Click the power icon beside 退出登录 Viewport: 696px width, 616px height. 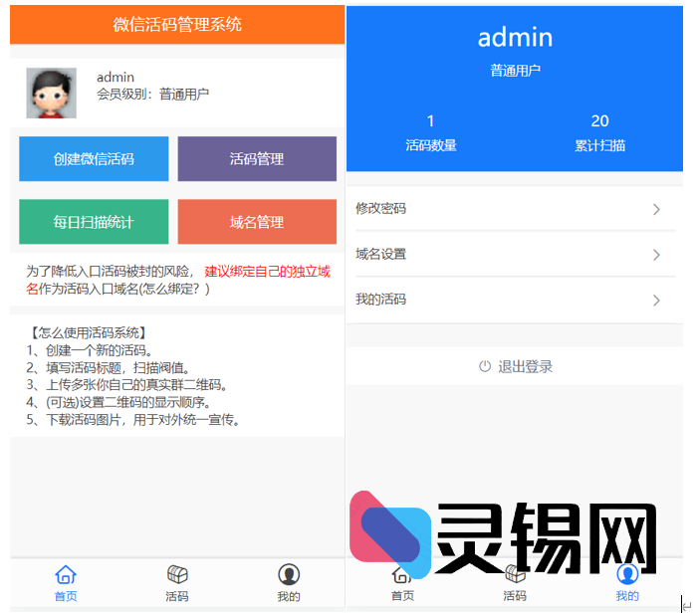click(485, 366)
